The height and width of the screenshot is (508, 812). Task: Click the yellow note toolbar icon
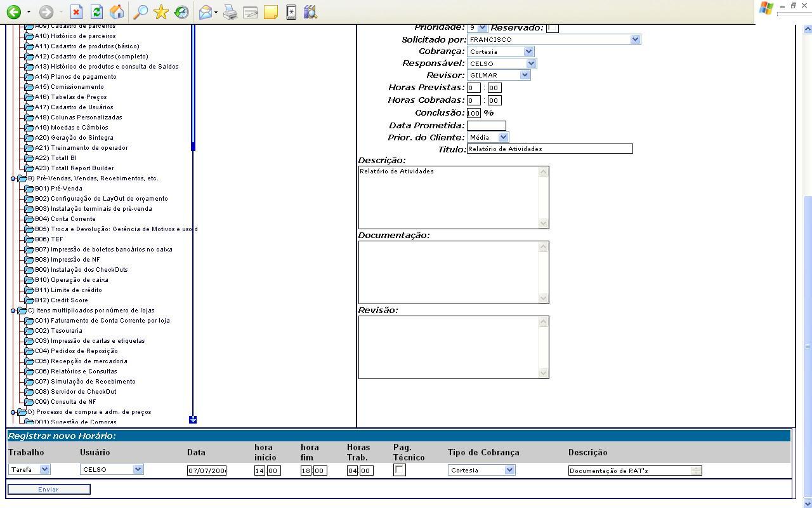click(271, 12)
